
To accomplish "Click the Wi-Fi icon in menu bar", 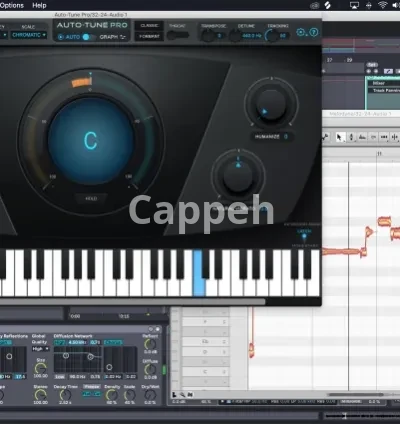I will point(383,5).
